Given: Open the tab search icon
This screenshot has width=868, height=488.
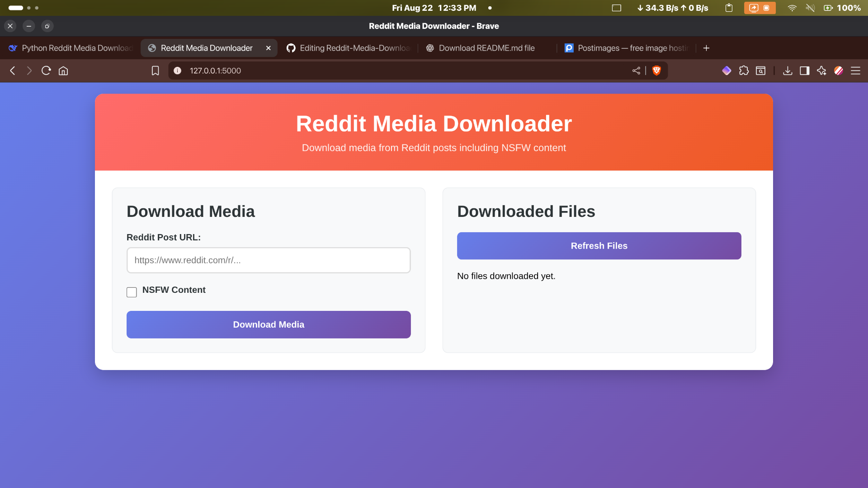Looking at the screenshot, I should 761,70.
